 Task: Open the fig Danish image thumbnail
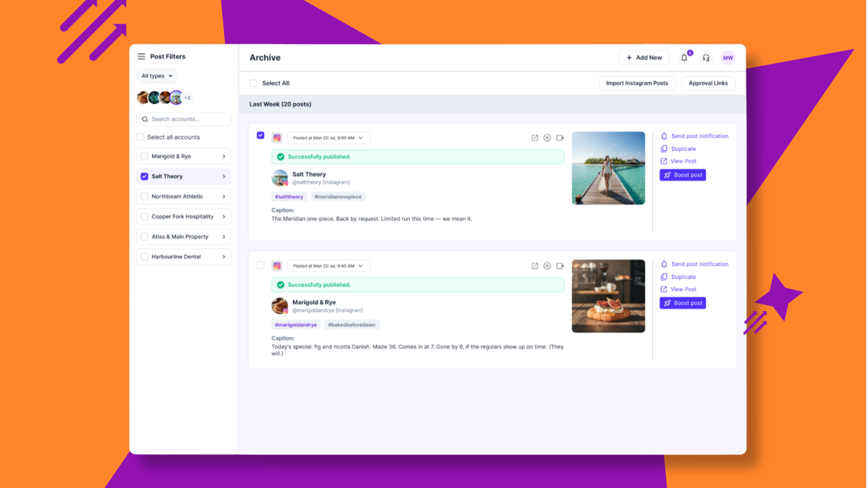click(608, 296)
